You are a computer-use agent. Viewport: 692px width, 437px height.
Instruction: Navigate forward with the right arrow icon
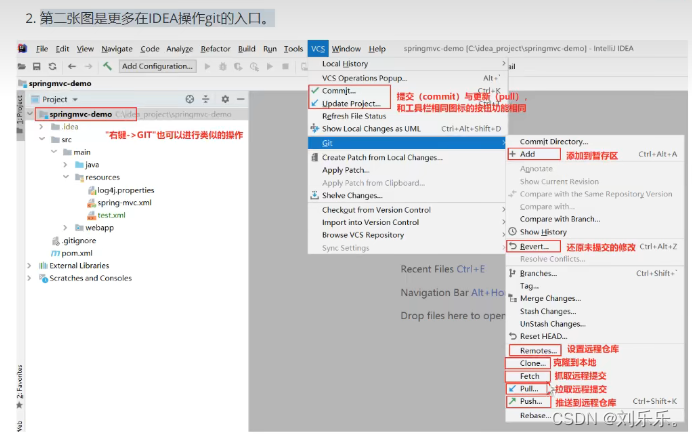[x=88, y=67]
